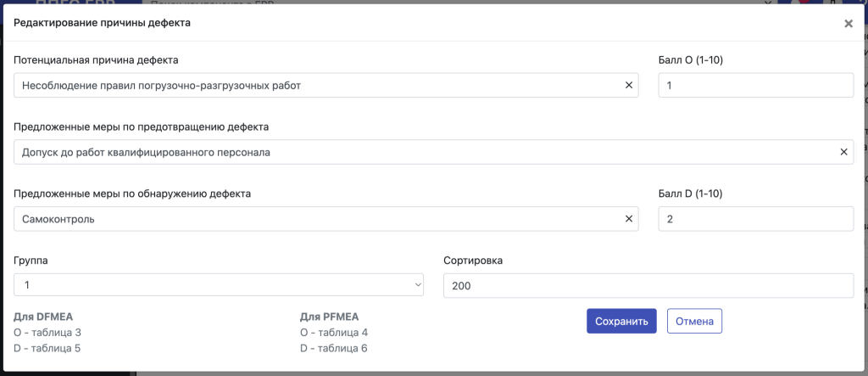Click the 'Для DFMEA' heading text
The height and width of the screenshot is (376, 868).
pos(43,317)
